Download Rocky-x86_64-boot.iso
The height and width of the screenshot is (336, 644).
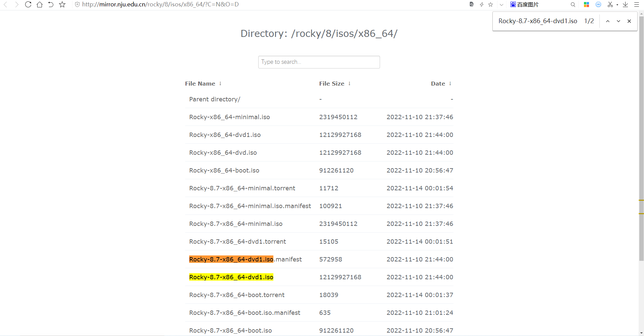click(224, 171)
